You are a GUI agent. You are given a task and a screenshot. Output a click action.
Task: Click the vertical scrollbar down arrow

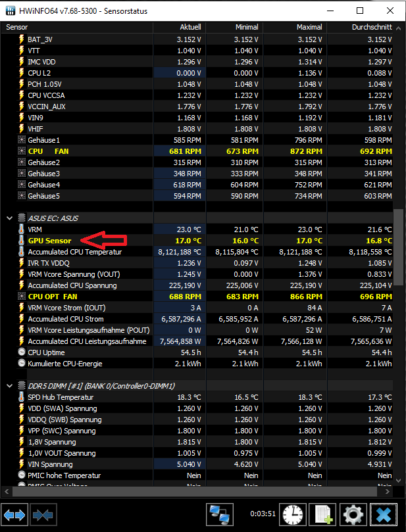399,480
